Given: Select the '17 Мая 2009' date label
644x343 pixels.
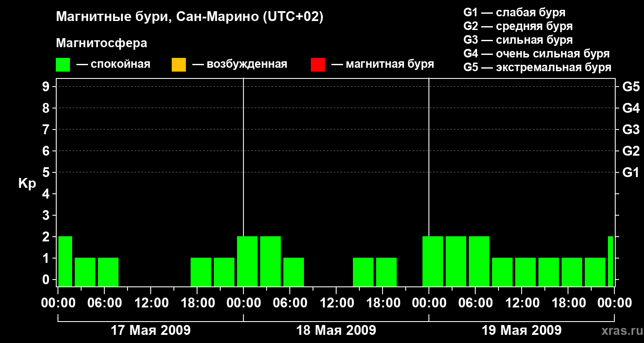Looking at the screenshot, I should click(151, 331).
